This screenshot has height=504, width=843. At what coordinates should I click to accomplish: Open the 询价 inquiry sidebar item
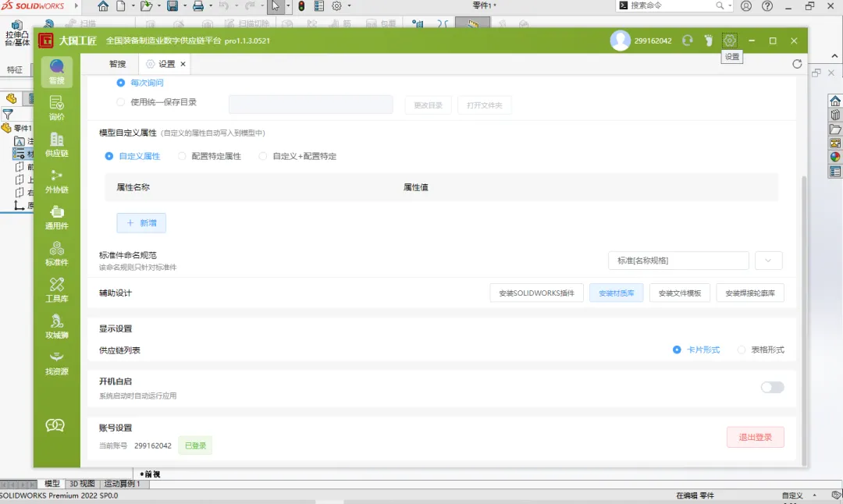point(56,108)
